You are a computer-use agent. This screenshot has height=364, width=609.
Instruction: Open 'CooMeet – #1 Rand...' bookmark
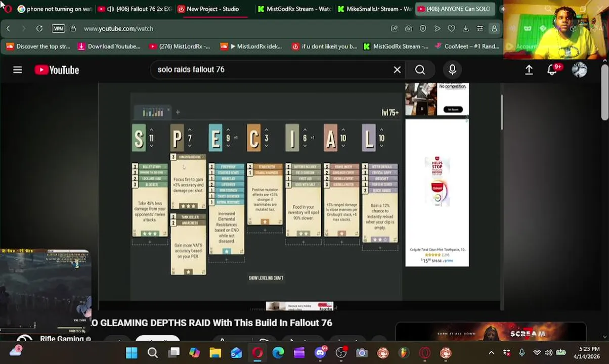point(467,47)
